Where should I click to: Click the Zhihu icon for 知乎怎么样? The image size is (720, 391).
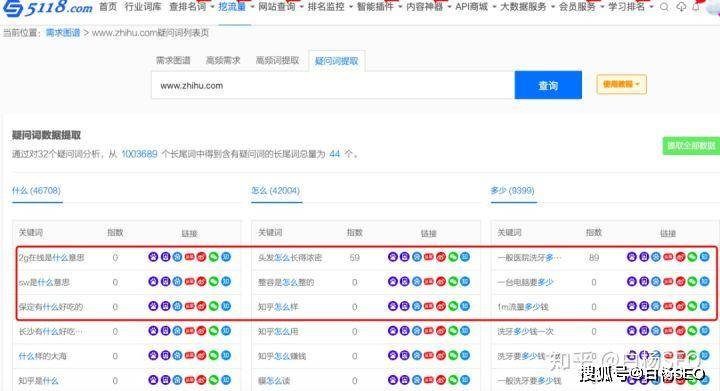coord(465,306)
